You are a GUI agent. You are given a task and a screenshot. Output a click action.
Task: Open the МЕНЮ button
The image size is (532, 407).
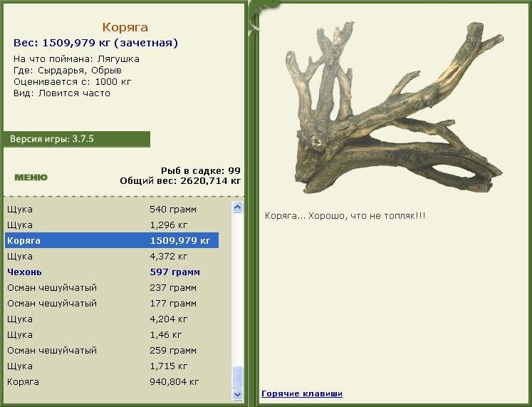coord(31,177)
